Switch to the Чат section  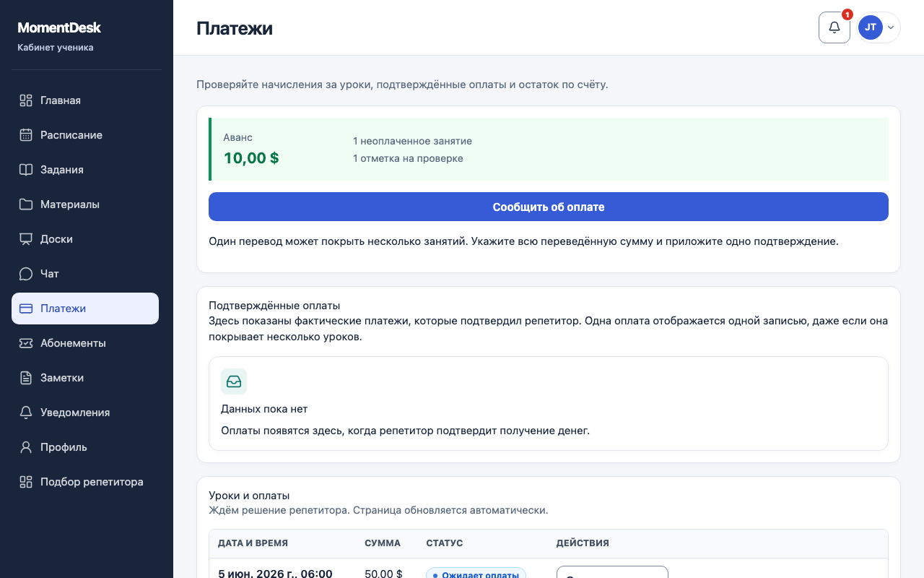click(85, 274)
